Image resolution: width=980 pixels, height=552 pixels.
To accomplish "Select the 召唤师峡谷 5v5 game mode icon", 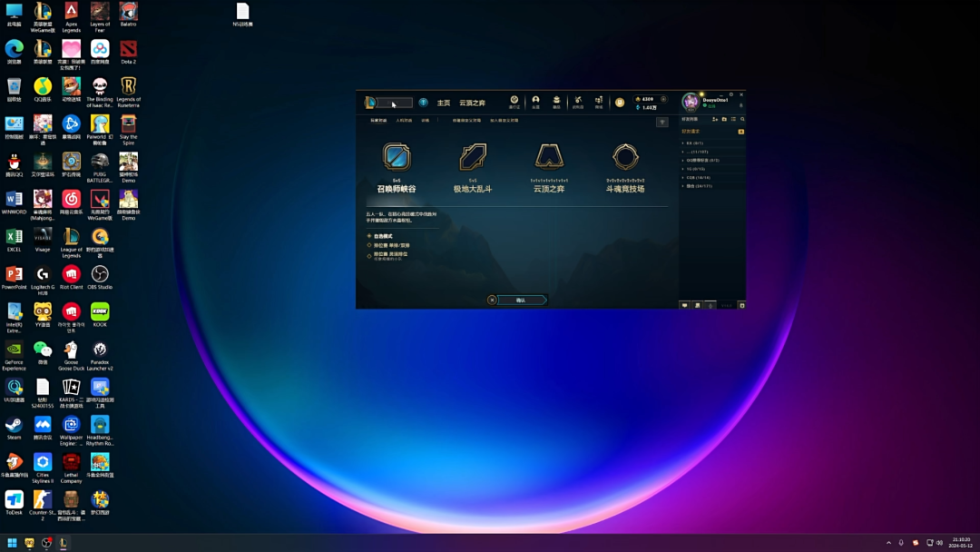I will 397,157.
